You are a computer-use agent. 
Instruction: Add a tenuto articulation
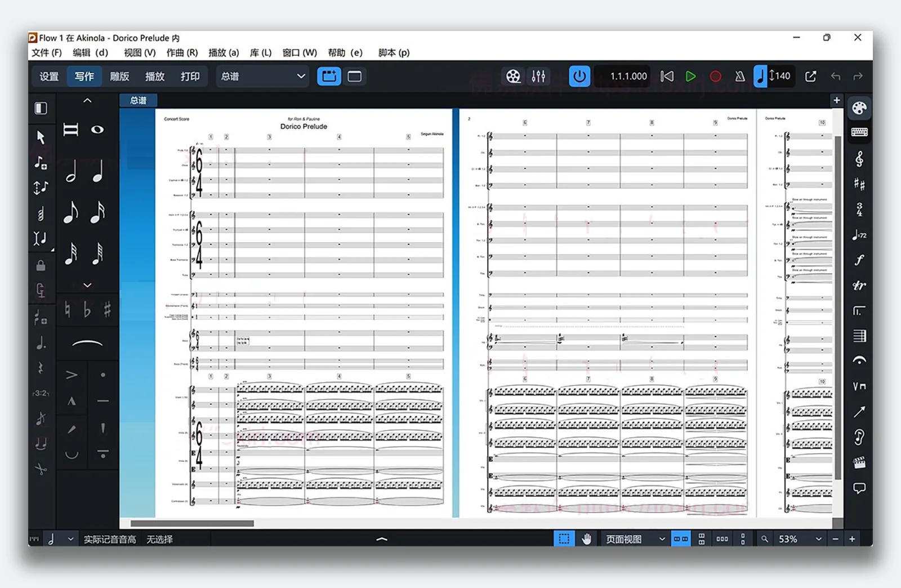pyautogui.click(x=102, y=401)
